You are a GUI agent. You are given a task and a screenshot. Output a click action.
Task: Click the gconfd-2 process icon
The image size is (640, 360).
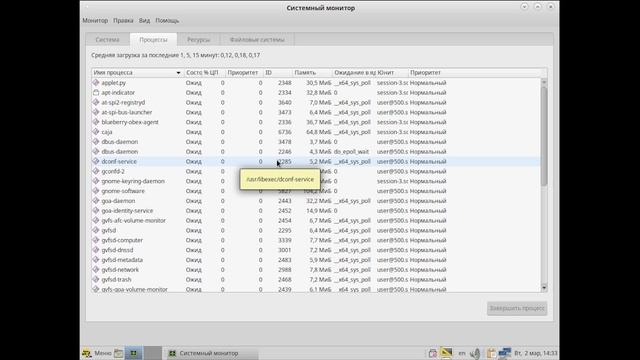coord(96,171)
